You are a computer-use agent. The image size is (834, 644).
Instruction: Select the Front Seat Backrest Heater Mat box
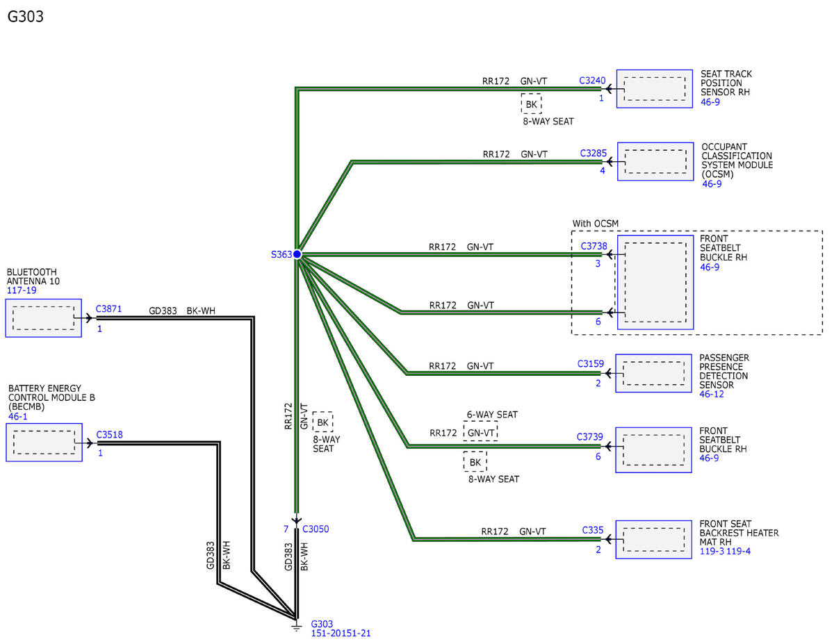(653, 539)
